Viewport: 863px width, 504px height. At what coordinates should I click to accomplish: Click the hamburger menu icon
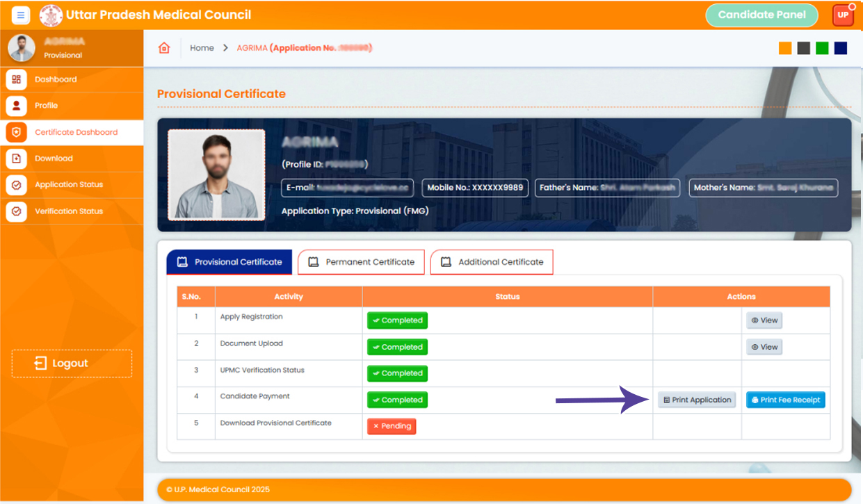click(x=21, y=15)
